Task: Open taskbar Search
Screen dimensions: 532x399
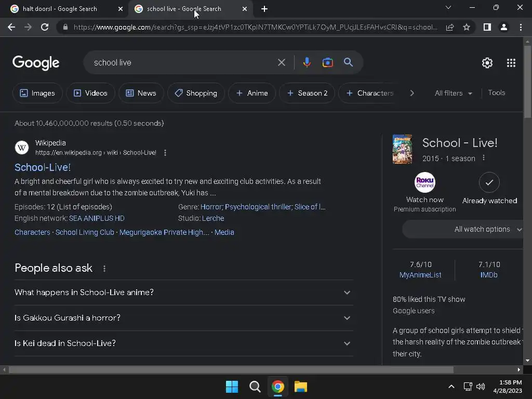Action: point(255,387)
